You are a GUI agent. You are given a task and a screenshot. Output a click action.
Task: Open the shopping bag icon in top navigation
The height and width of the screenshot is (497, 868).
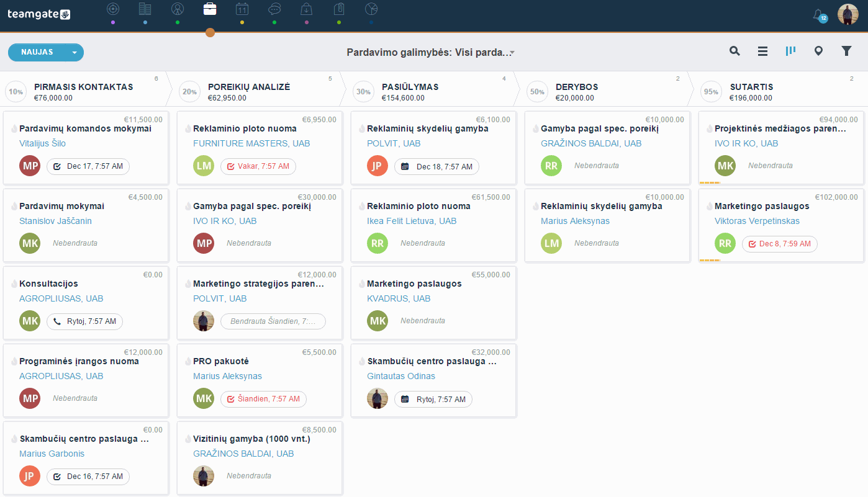(307, 9)
